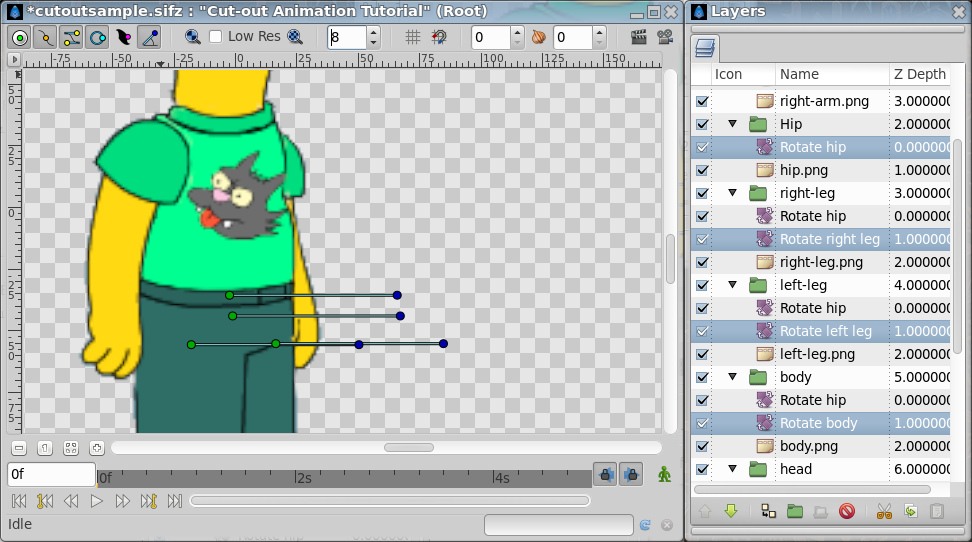This screenshot has height=542, width=972.
Task: Click the Name column header
Action: [x=831, y=74]
